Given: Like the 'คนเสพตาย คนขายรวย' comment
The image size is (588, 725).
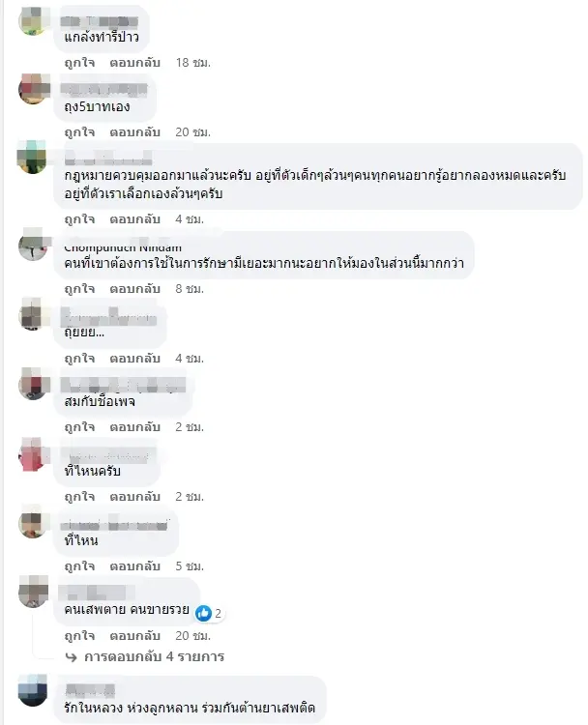Looking at the screenshot, I should click(79, 636).
